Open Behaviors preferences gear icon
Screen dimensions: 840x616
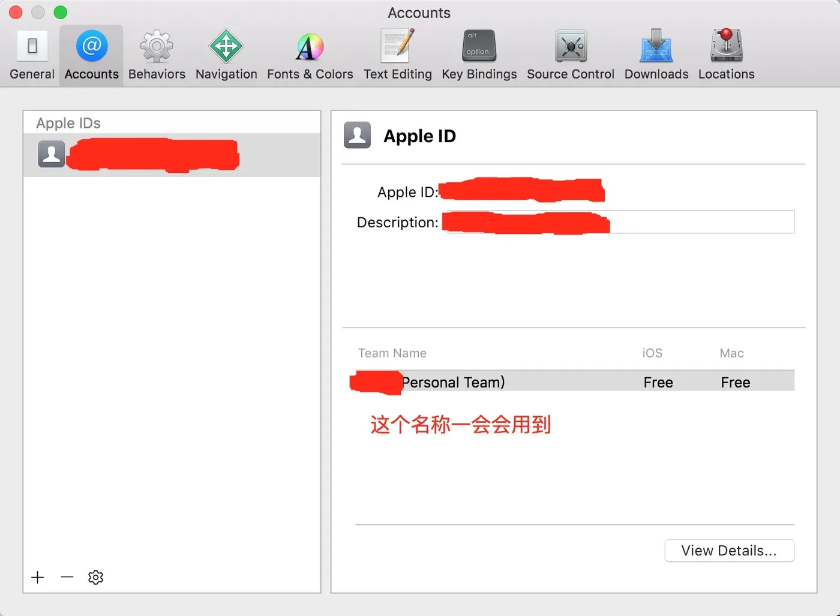(157, 56)
